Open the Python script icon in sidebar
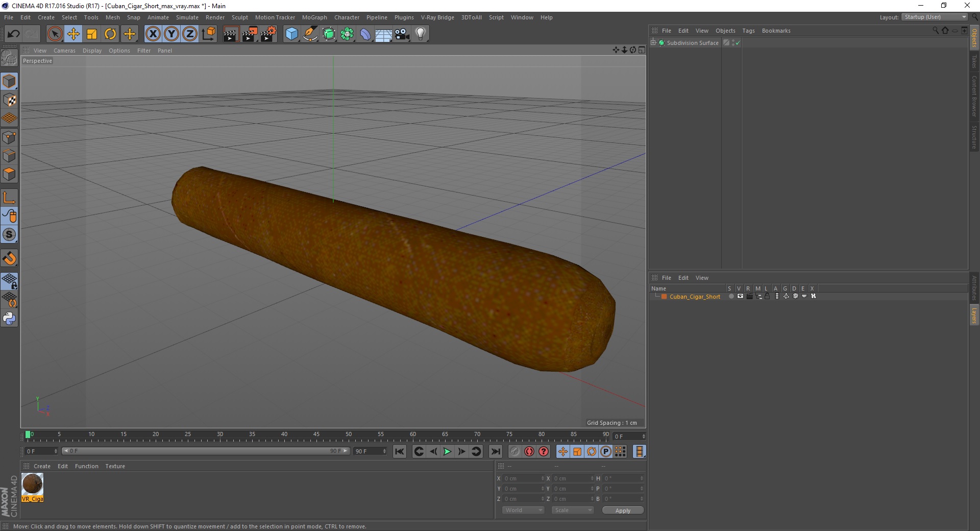This screenshot has height=531, width=980. tap(9, 319)
